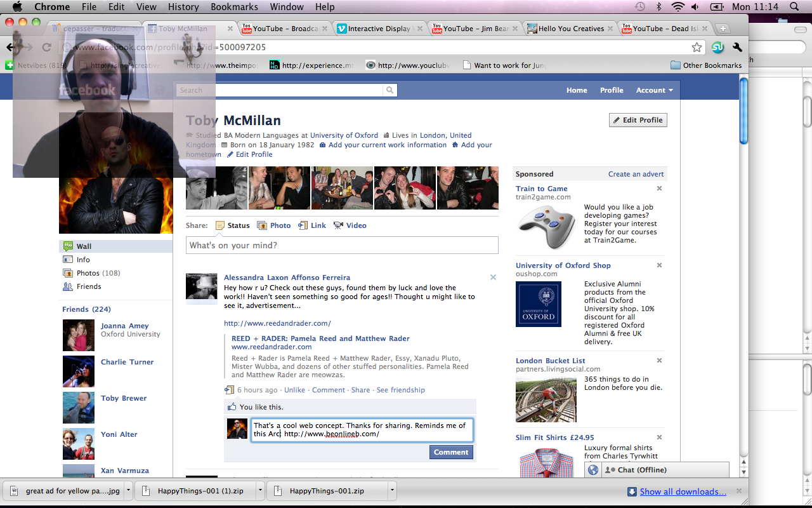Select the Video share icon
812x508 pixels.
coord(338,225)
